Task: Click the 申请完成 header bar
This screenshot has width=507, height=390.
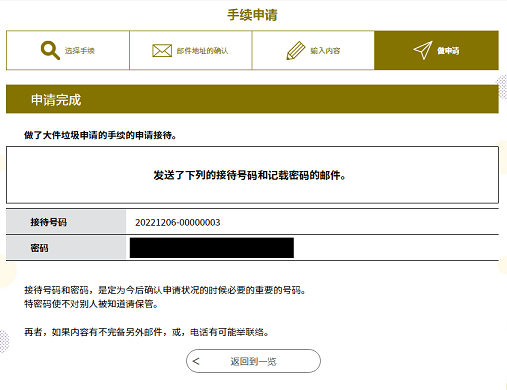Action: (252, 99)
